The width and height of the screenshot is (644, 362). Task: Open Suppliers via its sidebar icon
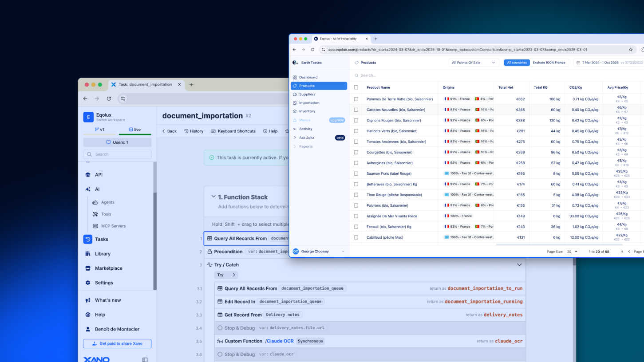click(x=295, y=94)
